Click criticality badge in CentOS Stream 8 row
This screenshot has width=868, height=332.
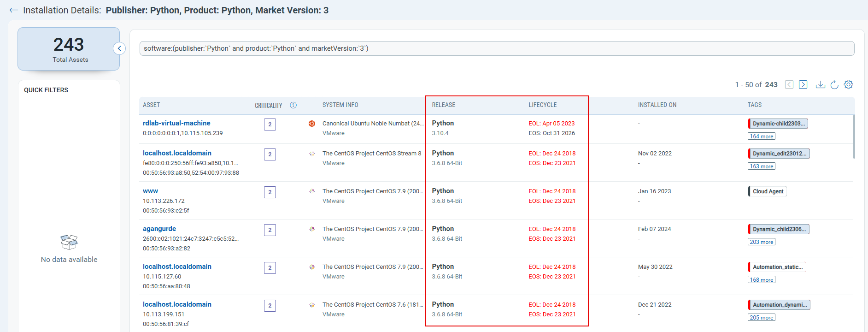270,154
